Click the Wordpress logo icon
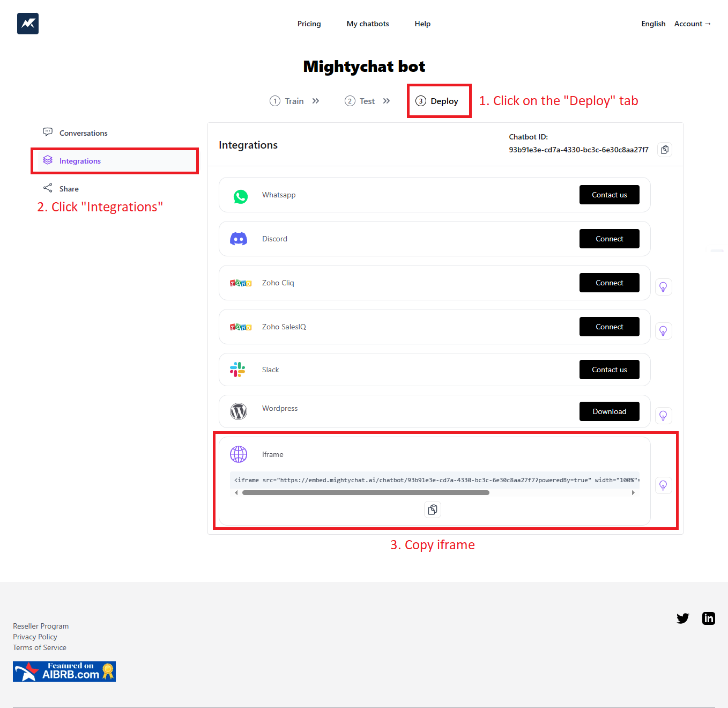Image resolution: width=728 pixels, height=708 pixels. pos(239,411)
